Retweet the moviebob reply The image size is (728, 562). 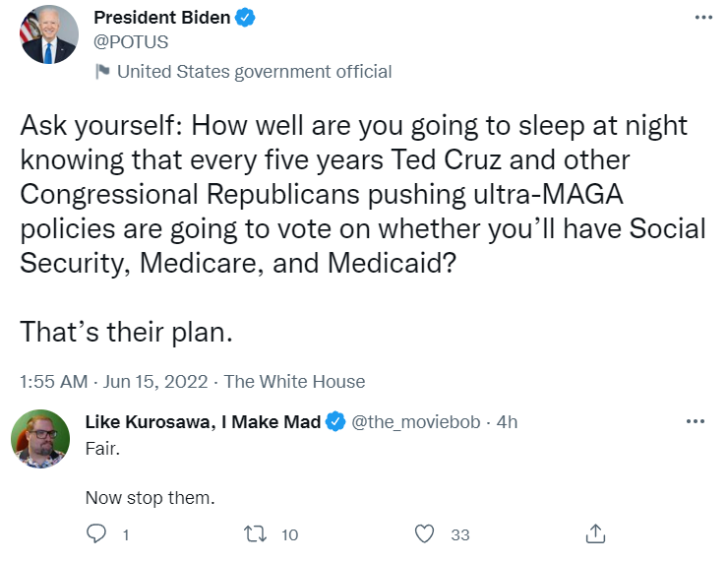(x=255, y=534)
